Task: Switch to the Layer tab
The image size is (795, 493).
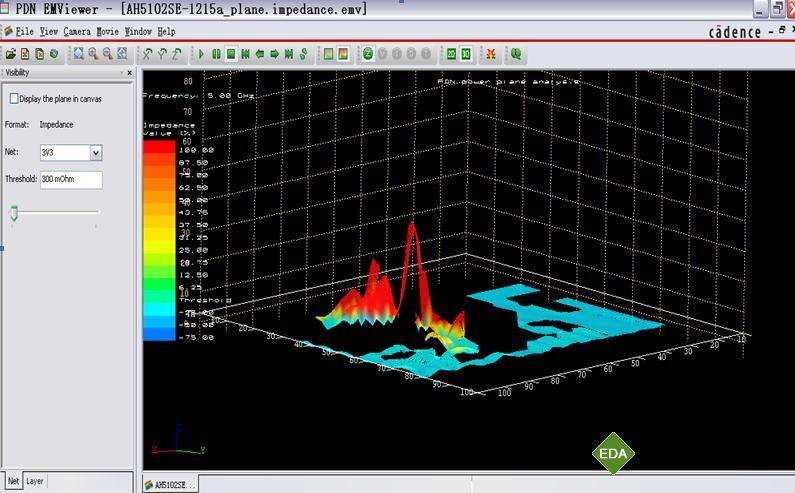Action: (35, 481)
